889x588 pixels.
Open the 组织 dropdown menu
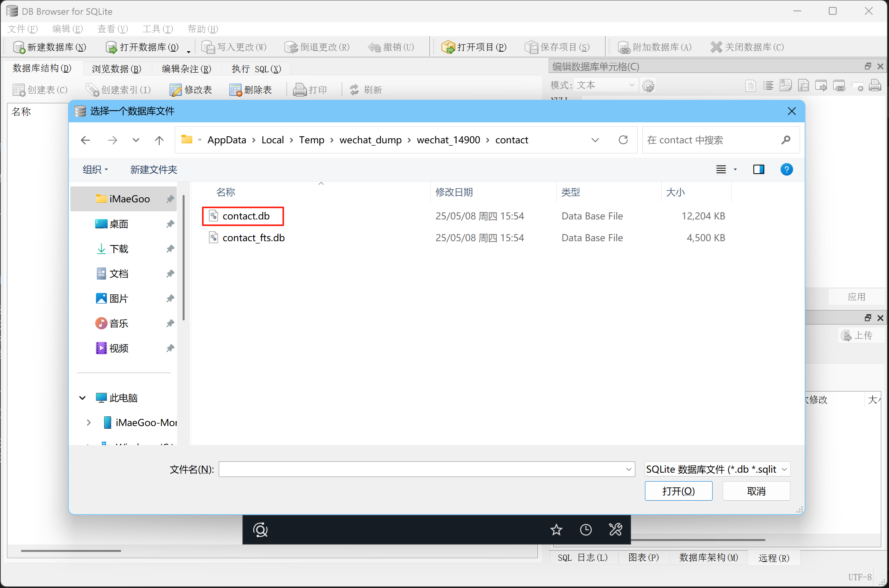(95, 169)
